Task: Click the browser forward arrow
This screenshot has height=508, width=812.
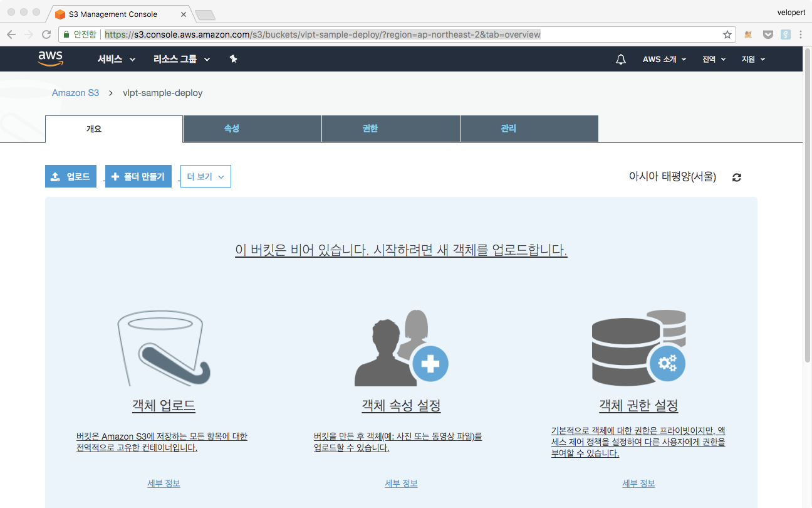Action: click(x=29, y=34)
